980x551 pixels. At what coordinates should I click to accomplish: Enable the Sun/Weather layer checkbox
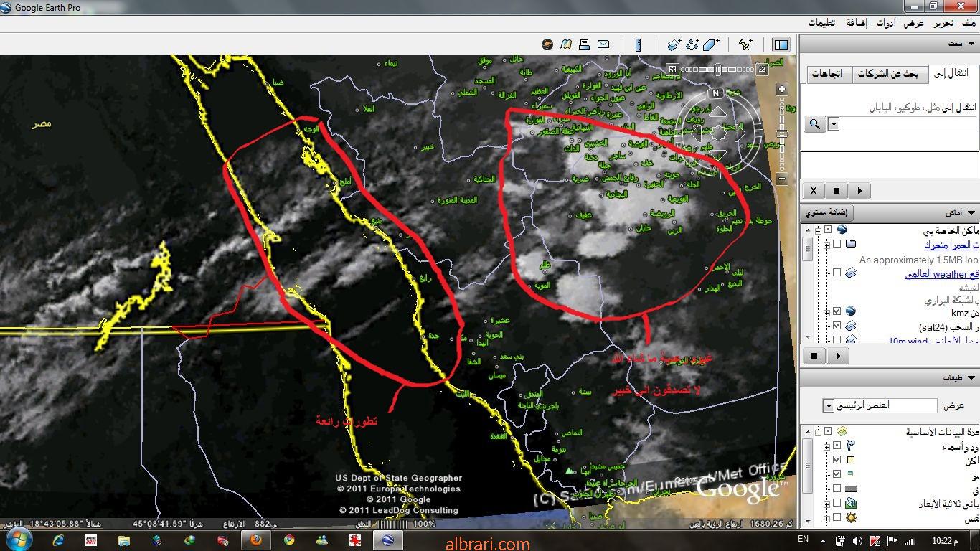pyautogui.click(x=837, y=517)
